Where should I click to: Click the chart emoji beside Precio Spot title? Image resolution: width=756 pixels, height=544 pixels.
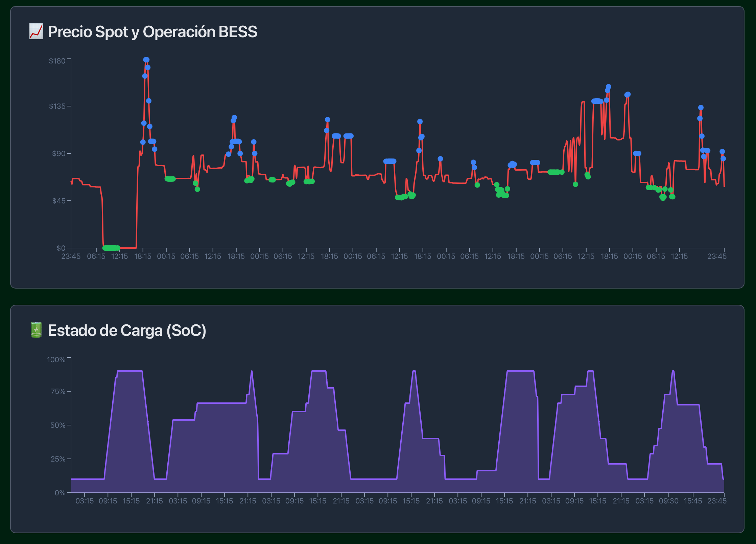coord(36,31)
